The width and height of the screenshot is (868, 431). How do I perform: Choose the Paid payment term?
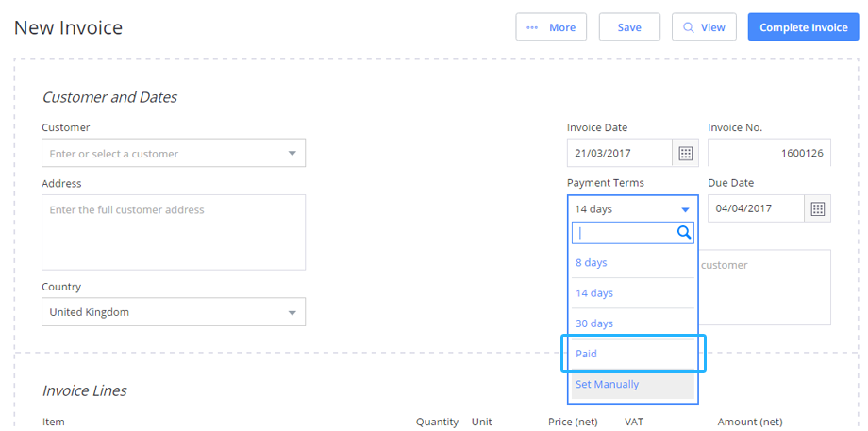[x=633, y=354]
